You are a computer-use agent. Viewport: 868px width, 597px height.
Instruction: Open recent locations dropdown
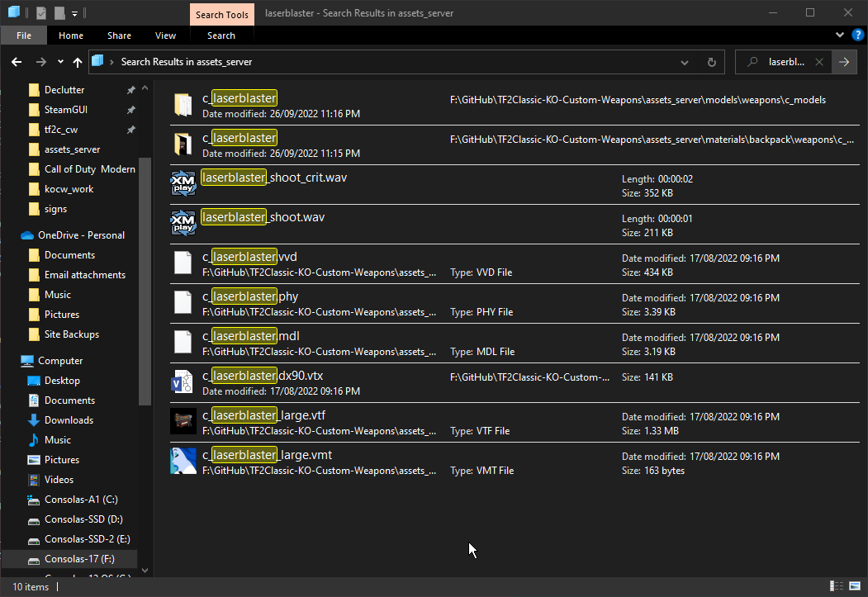click(x=60, y=62)
